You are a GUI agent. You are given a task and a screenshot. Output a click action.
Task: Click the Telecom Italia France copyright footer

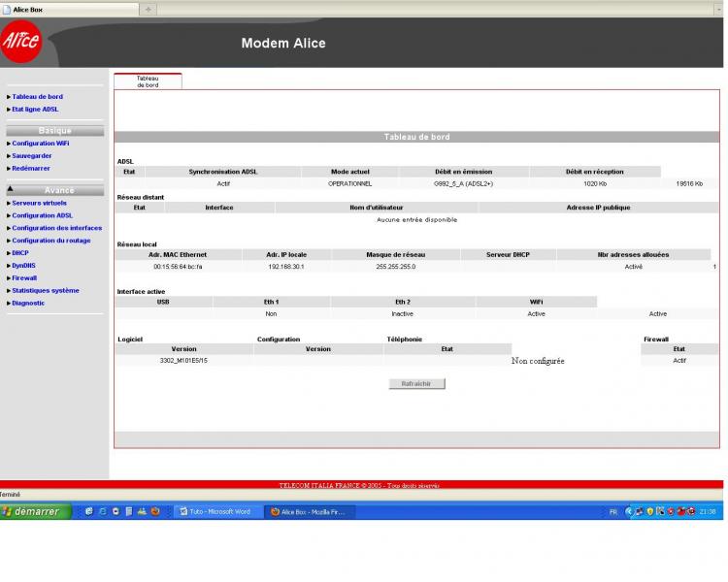359,485
